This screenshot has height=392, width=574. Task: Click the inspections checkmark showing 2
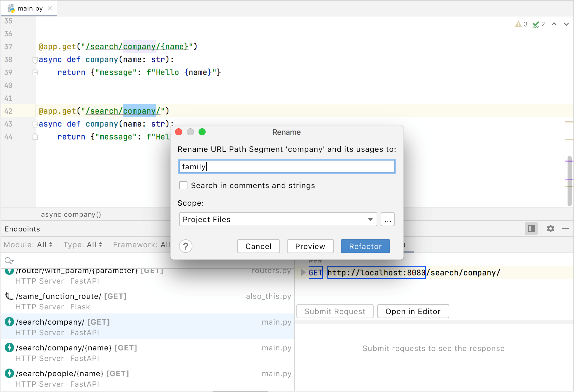pos(538,24)
